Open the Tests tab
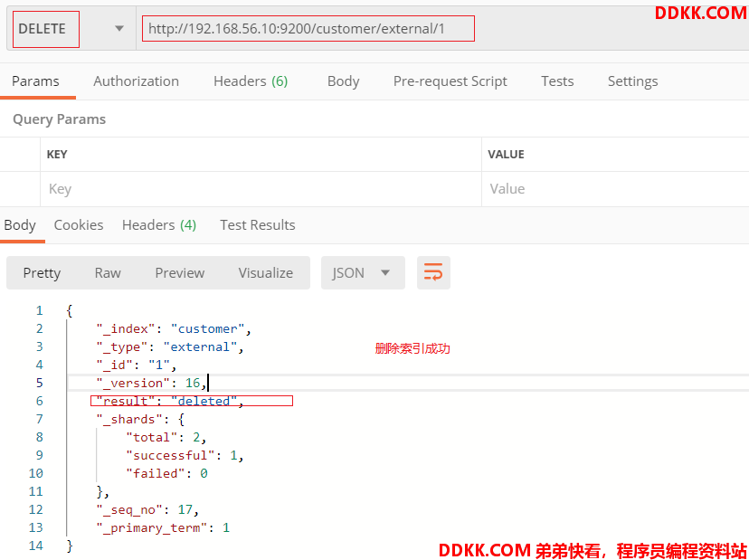The image size is (749, 560). (x=557, y=81)
